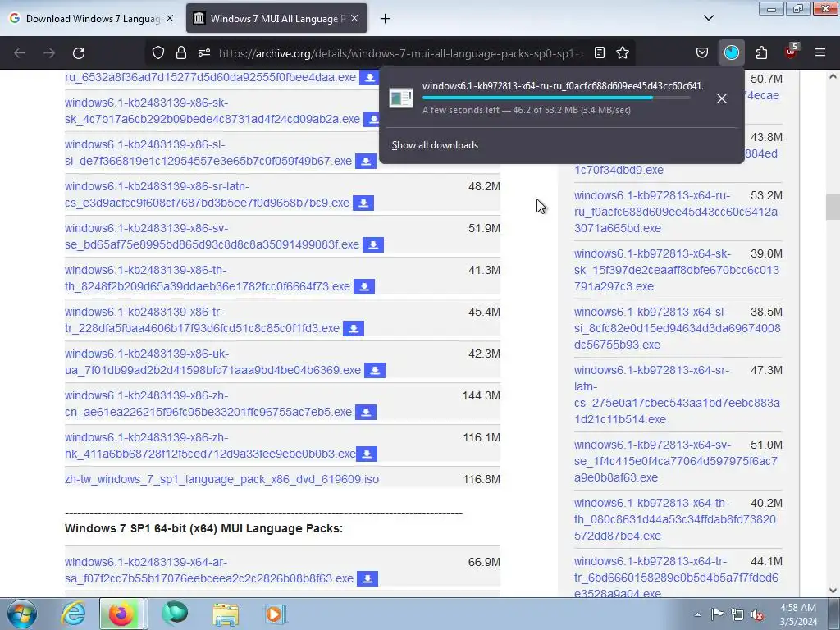The image size is (840, 630).
Task: Show site security lock info
Action: coord(181,53)
